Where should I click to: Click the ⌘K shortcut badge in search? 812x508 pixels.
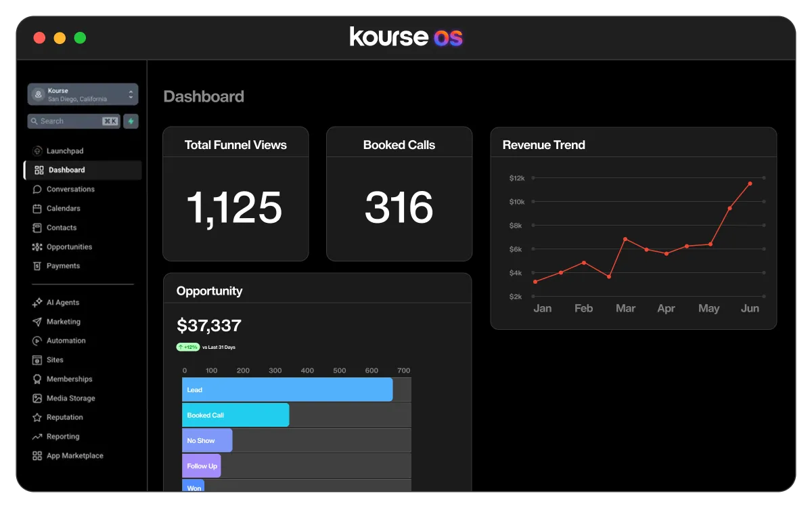click(110, 121)
